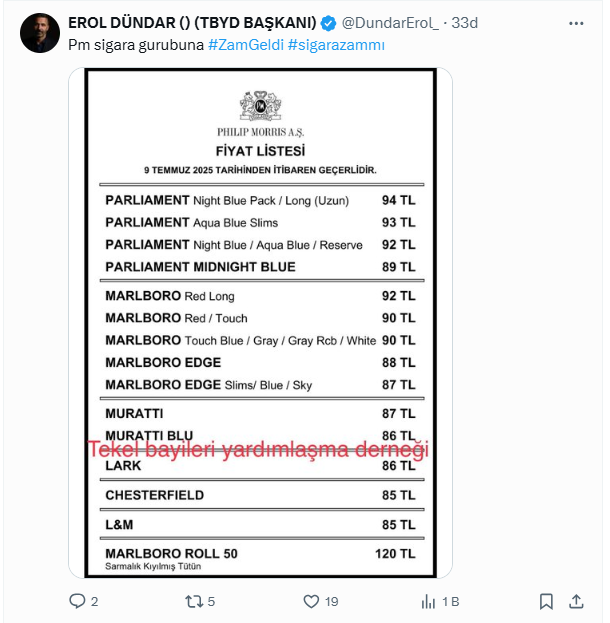Click the @DundarErol_ handle

tap(390, 23)
